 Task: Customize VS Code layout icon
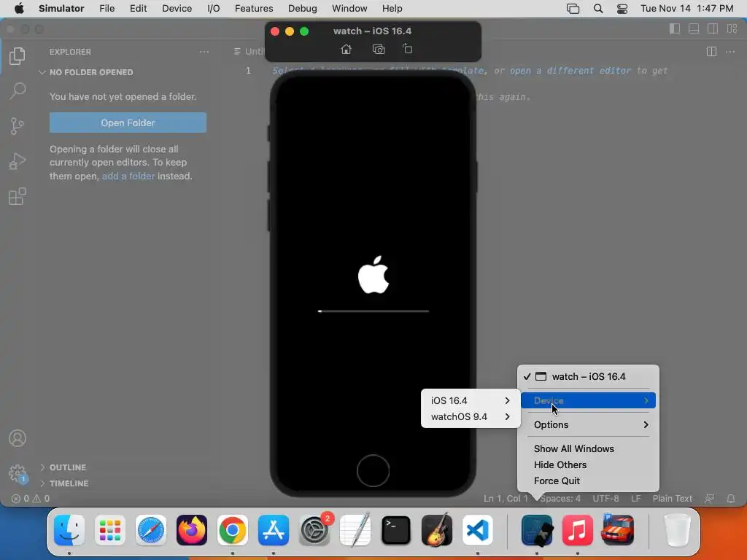(732, 28)
